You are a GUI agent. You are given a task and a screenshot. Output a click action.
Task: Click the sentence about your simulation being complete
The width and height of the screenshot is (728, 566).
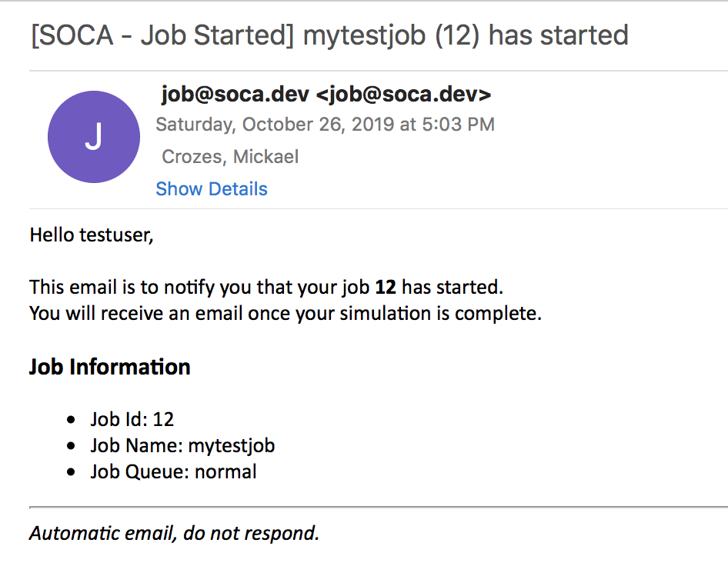click(286, 314)
